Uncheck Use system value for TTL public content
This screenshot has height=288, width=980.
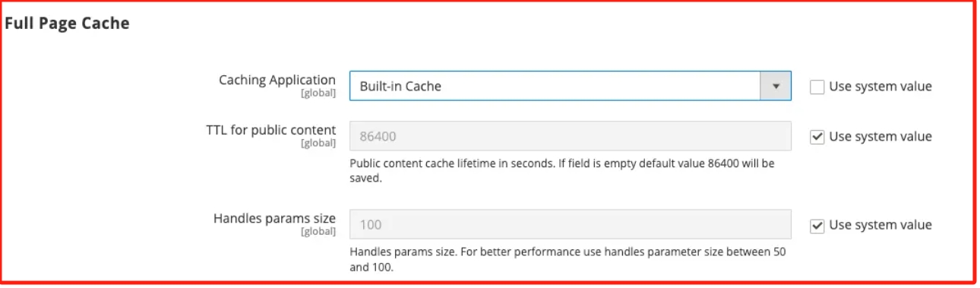click(817, 137)
